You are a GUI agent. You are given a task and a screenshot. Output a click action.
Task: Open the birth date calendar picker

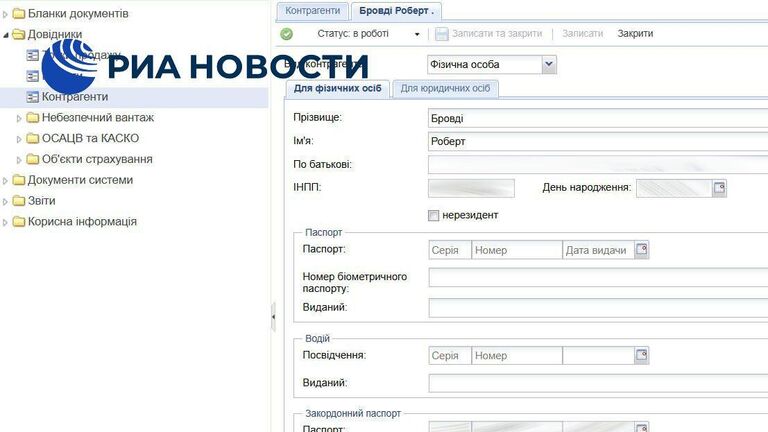pos(719,188)
